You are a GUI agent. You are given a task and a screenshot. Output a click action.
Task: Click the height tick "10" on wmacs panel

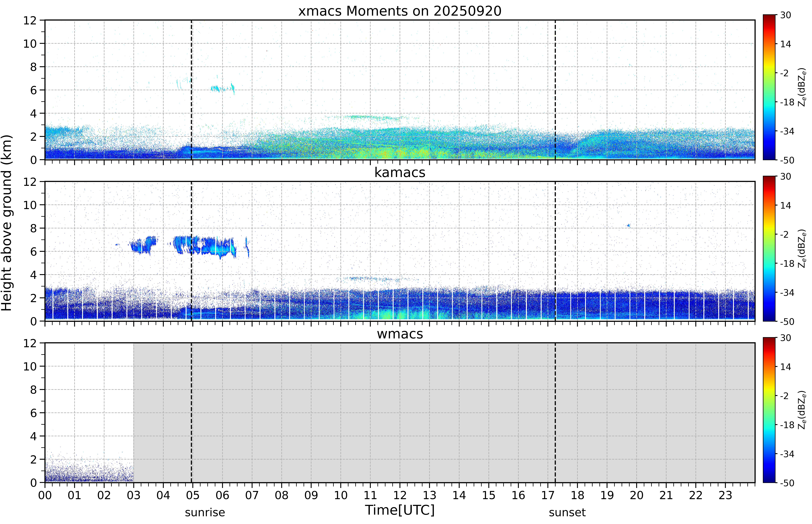[30, 366]
